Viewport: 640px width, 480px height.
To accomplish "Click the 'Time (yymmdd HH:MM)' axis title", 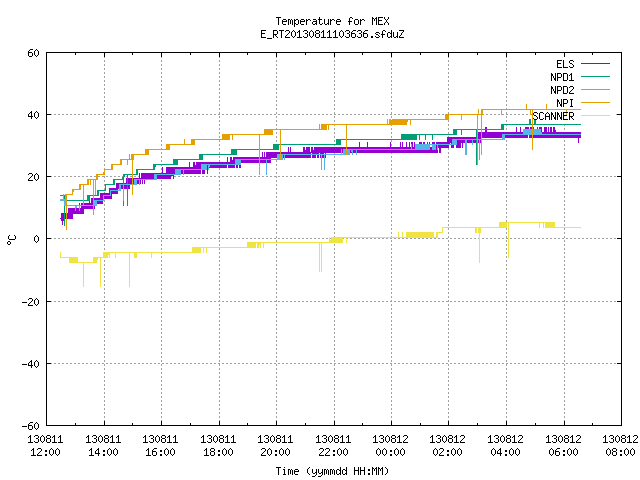I will click(332, 471).
